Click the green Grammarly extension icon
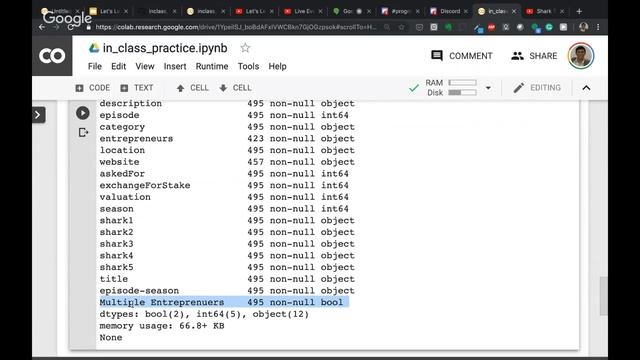The width and height of the screenshot is (640, 360). tap(549, 27)
